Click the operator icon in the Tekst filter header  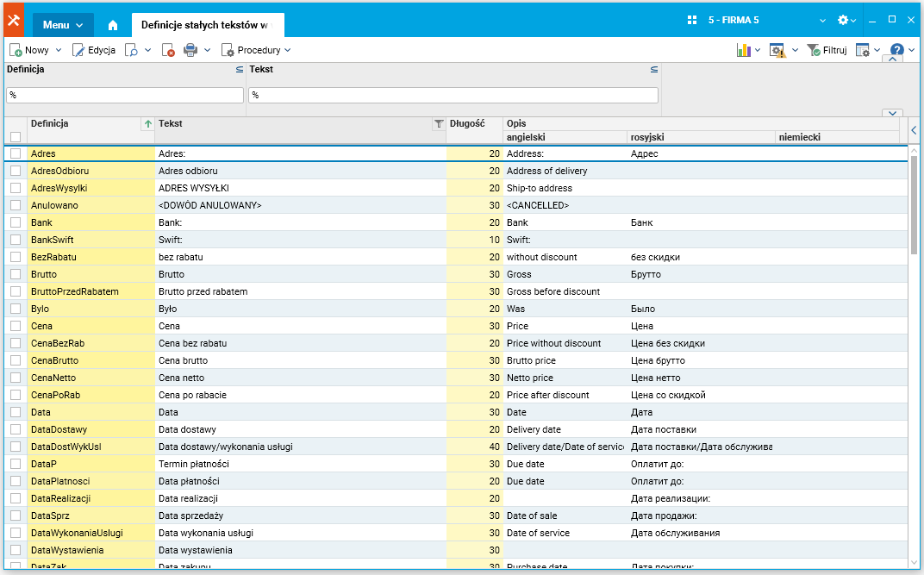pyautogui.click(x=653, y=70)
